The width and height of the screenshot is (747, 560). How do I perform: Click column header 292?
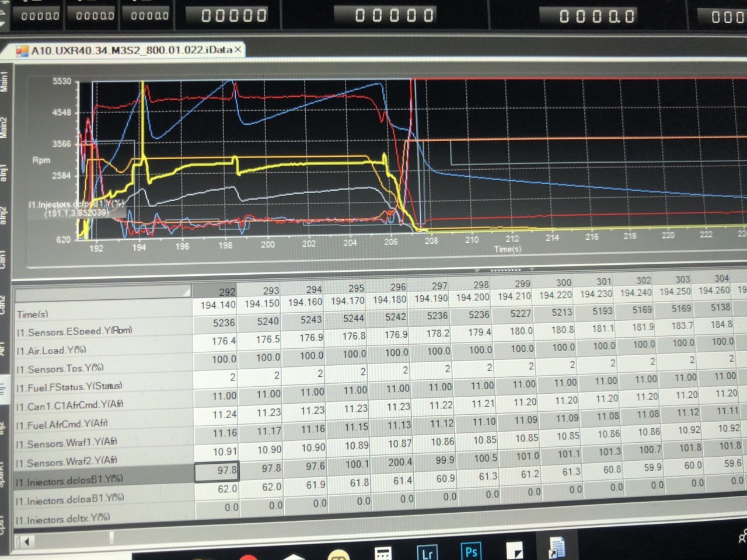(x=215, y=291)
